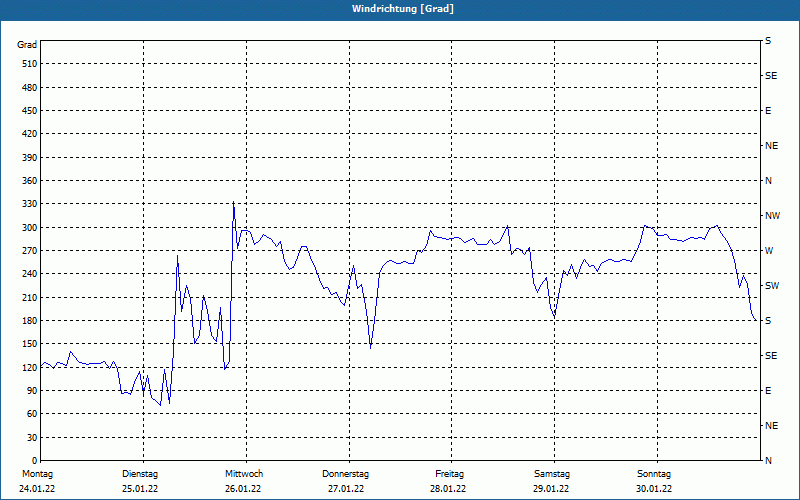Image resolution: width=800 pixels, height=500 pixels.
Task: Select the Grad axis unit label
Action: [x=27, y=45]
